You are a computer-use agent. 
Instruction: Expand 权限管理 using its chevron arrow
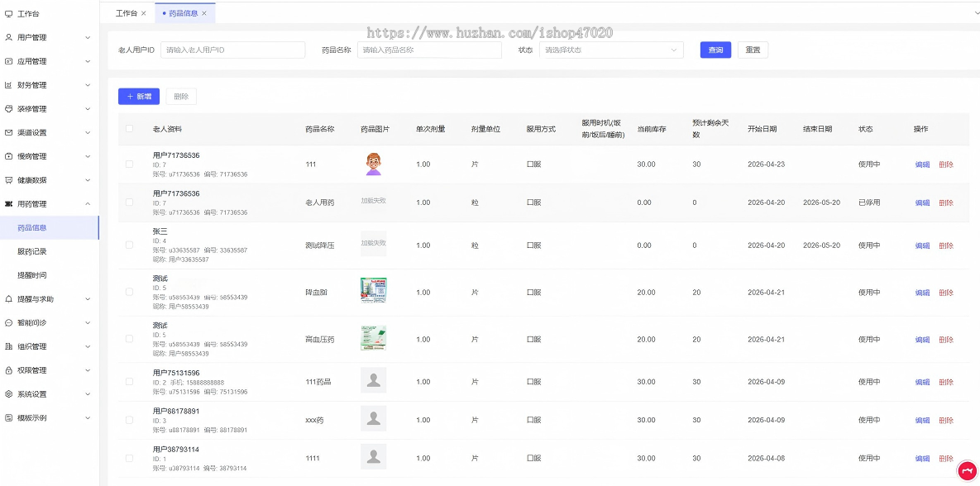(88, 370)
